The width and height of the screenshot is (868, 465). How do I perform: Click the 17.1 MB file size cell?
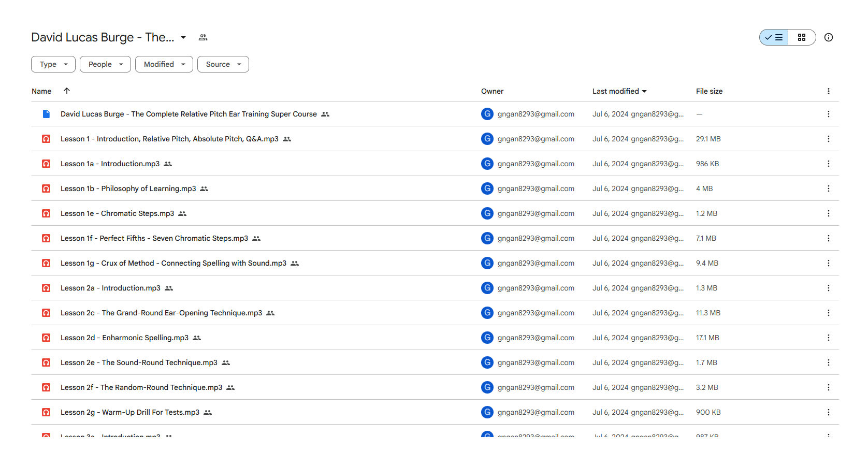707,338
